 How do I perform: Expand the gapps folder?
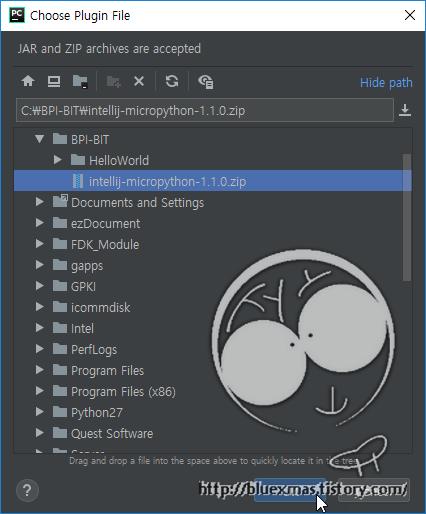tap(40, 265)
